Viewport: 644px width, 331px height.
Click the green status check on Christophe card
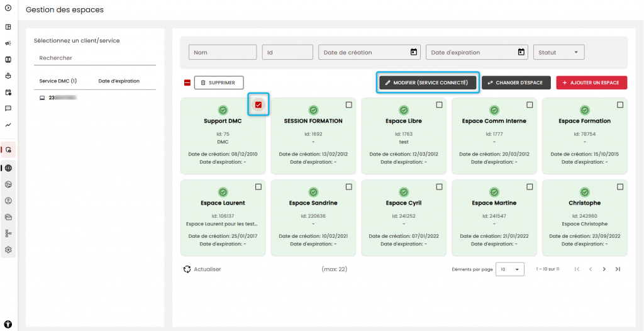tap(585, 192)
